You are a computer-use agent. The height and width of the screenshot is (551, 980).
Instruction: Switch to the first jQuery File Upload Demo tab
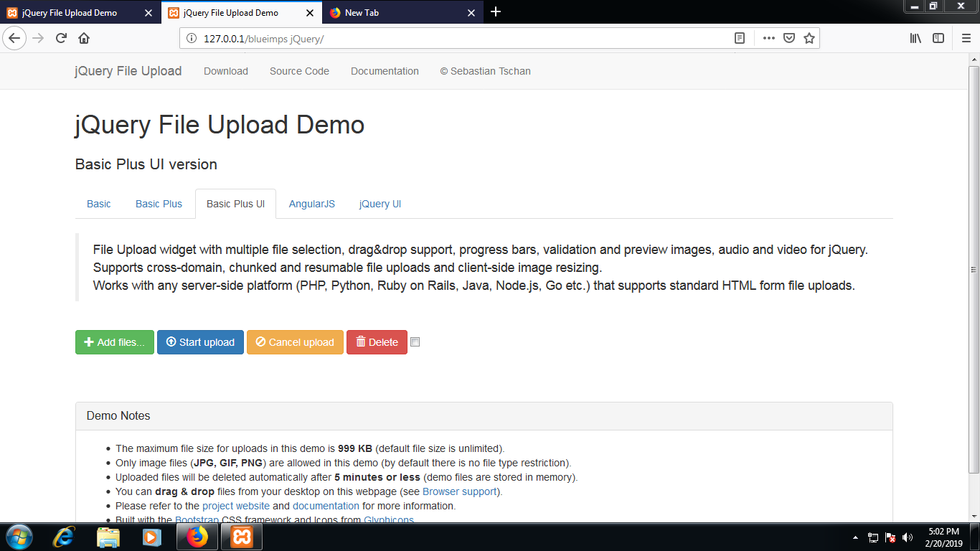tap(80, 13)
